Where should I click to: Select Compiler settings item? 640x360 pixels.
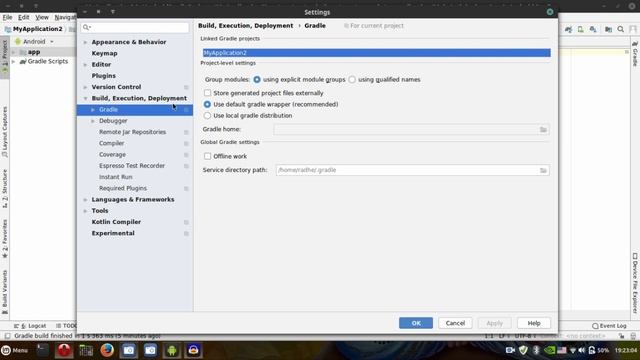point(111,143)
